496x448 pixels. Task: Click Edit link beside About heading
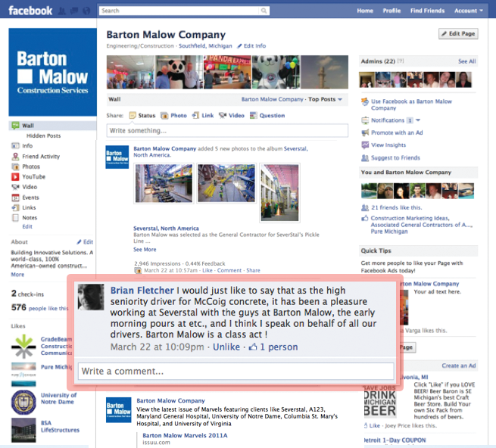tap(88, 242)
